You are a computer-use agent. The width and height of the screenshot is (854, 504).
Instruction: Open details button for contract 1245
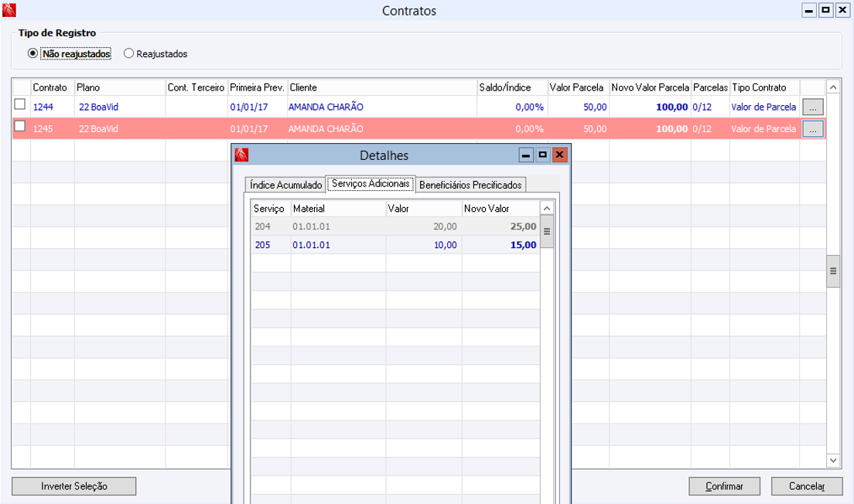[x=813, y=129]
